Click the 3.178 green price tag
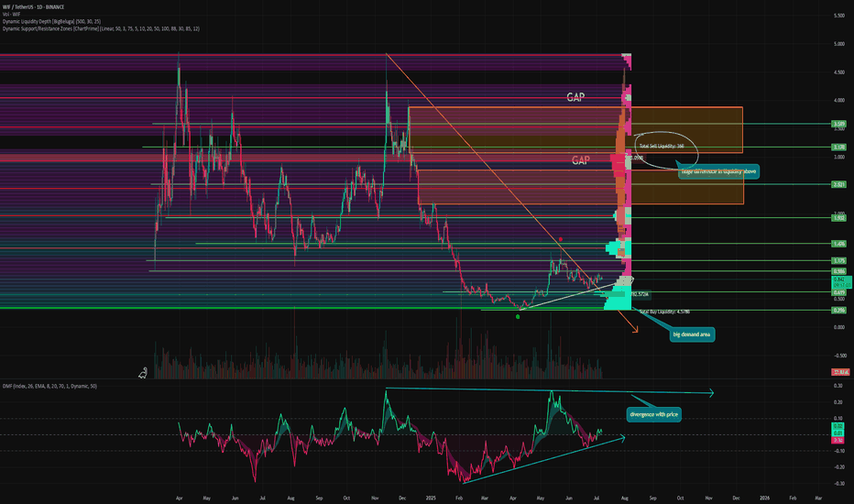This screenshot has height=504, width=854. (x=838, y=148)
